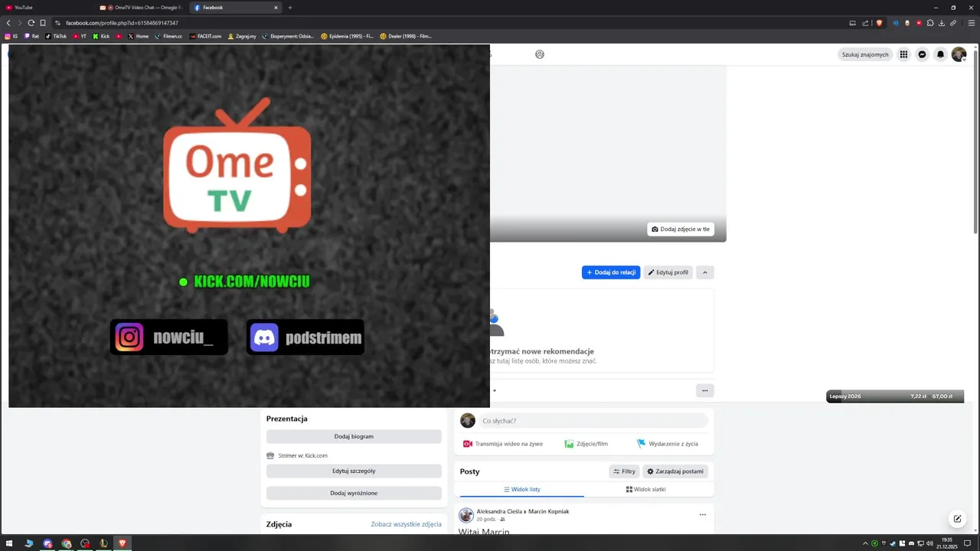Click the KICK.COM/NOWCIU text in overlay

tap(252, 282)
